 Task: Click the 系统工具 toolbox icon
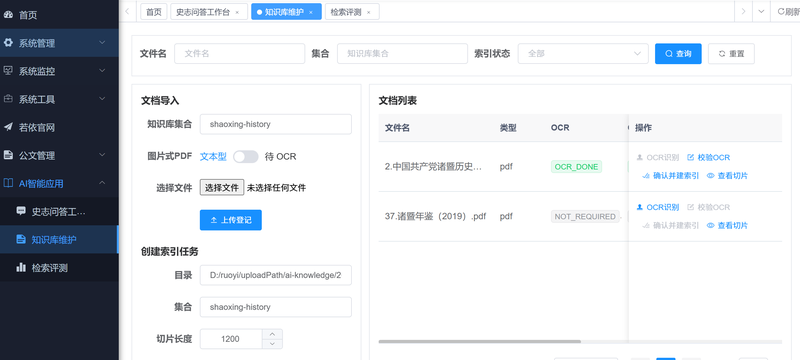click(x=8, y=99)
